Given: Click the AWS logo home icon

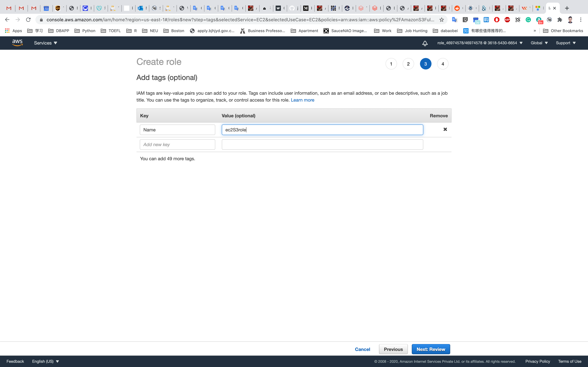Looking at the screenshot, I should tap(17, 43).
